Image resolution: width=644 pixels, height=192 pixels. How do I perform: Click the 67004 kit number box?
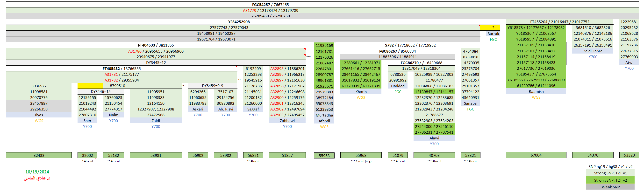click(536, 155)
